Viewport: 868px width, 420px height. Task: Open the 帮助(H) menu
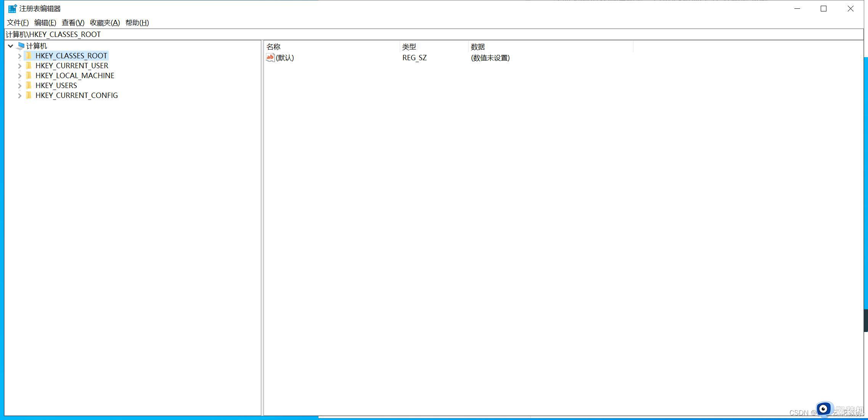click(137, 23)
